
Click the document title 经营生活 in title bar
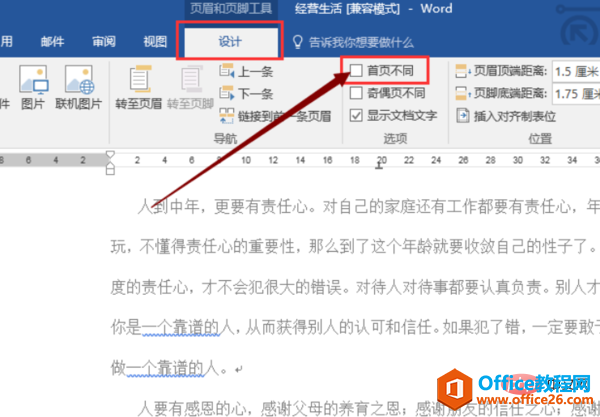tap(318, 8)
